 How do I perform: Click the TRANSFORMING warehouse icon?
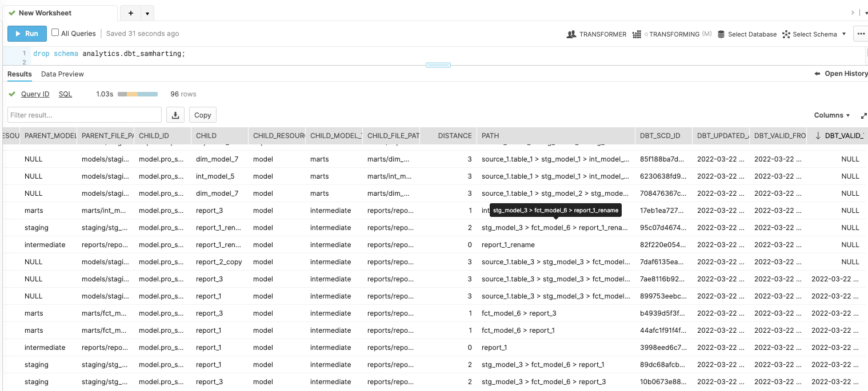coord(637,34)
